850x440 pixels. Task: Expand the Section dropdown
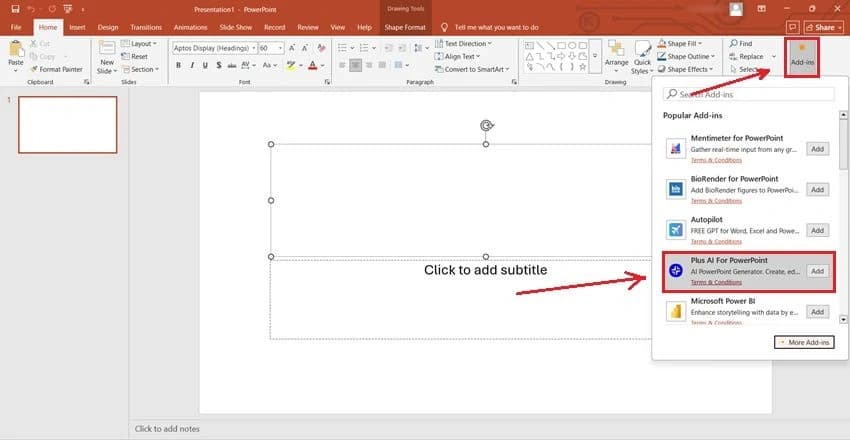(140, 69)
